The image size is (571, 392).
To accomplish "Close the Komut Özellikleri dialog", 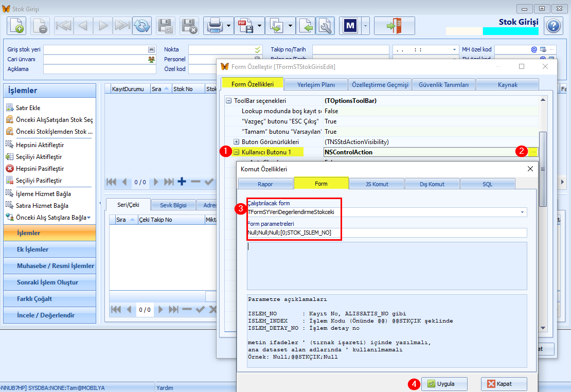I will click(x=530, y=169).
